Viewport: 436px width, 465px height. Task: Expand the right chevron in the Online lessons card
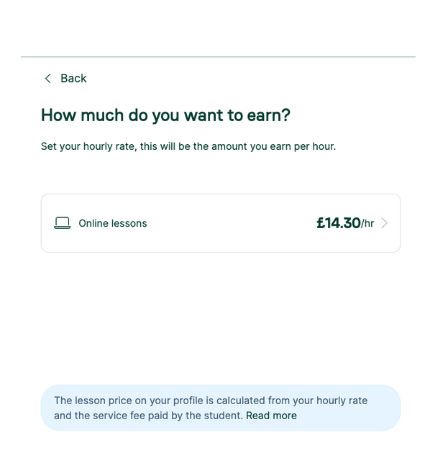[384, 223]
